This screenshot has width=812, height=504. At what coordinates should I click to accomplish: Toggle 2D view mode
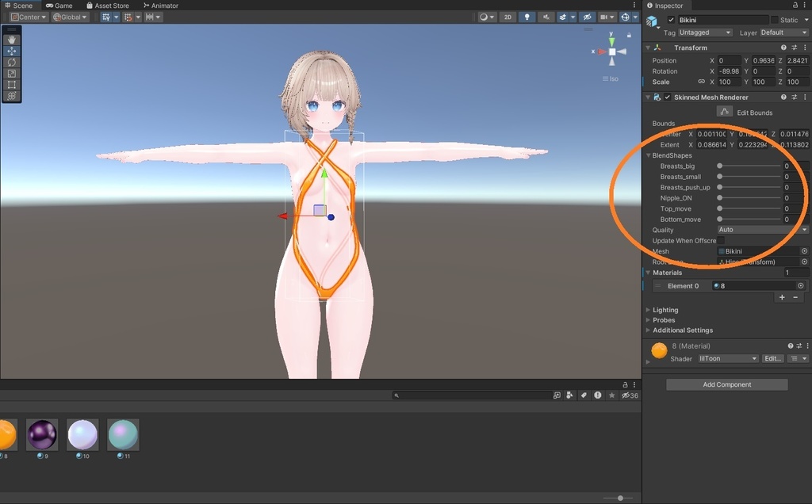(507, 17)
